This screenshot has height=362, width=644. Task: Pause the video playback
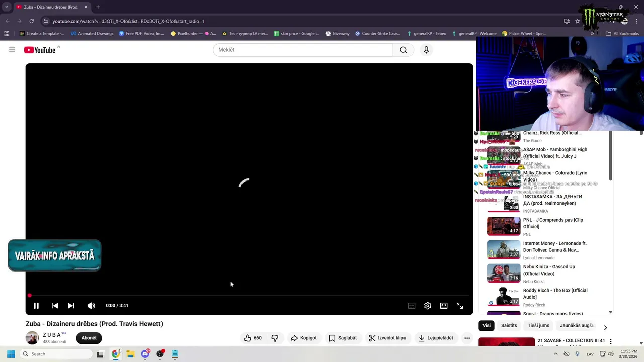[x=36, y=305]
